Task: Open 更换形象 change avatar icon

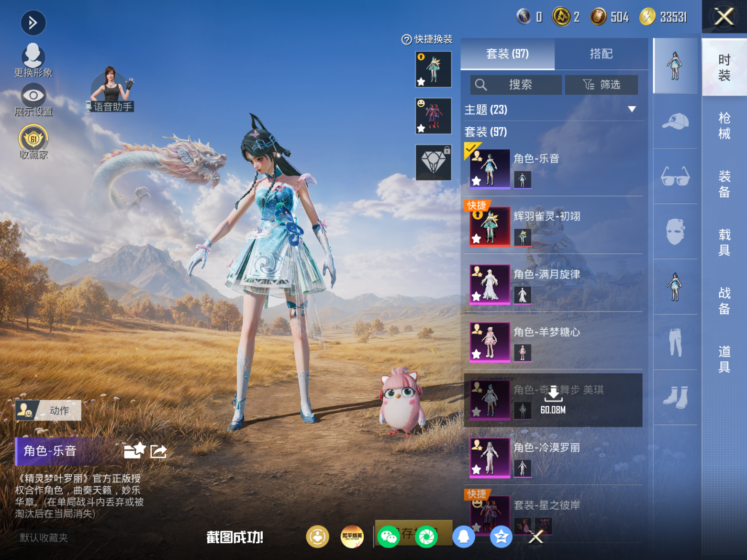Action: [x=33, y=60]
